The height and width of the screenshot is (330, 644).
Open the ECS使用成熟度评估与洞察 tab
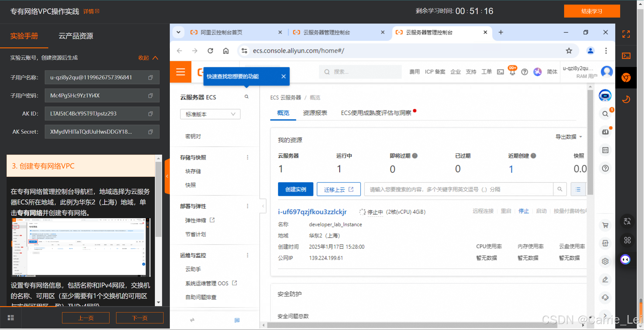click(376, 113)
